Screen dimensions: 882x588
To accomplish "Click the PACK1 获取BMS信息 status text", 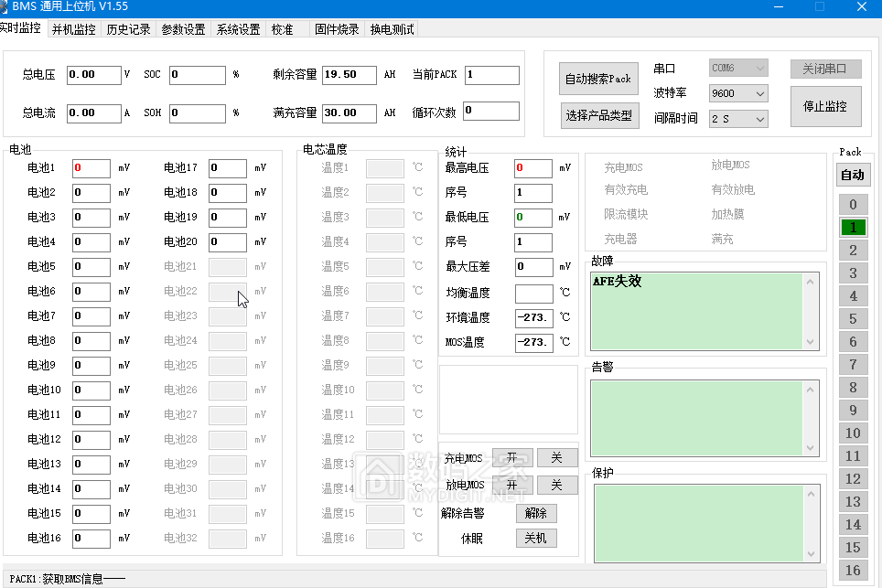I will pyautogui.click(x=67, y=579).
